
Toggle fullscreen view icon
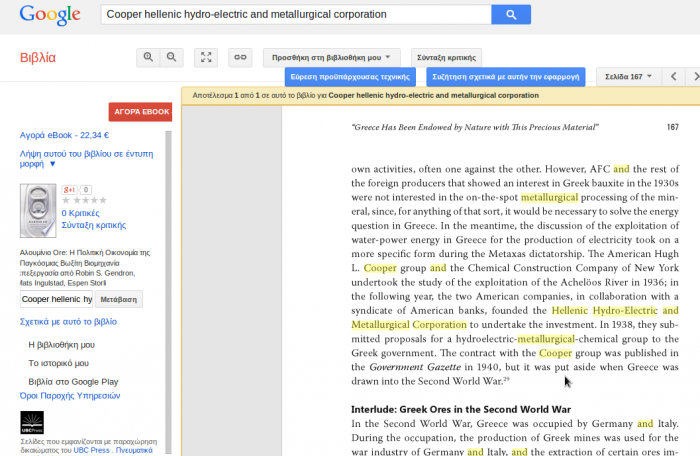point(206,57)
